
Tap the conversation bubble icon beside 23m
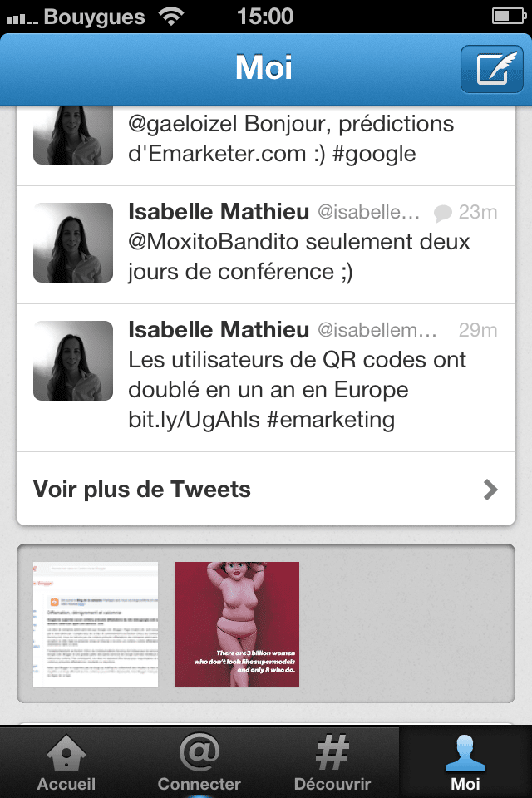(443, 213)
